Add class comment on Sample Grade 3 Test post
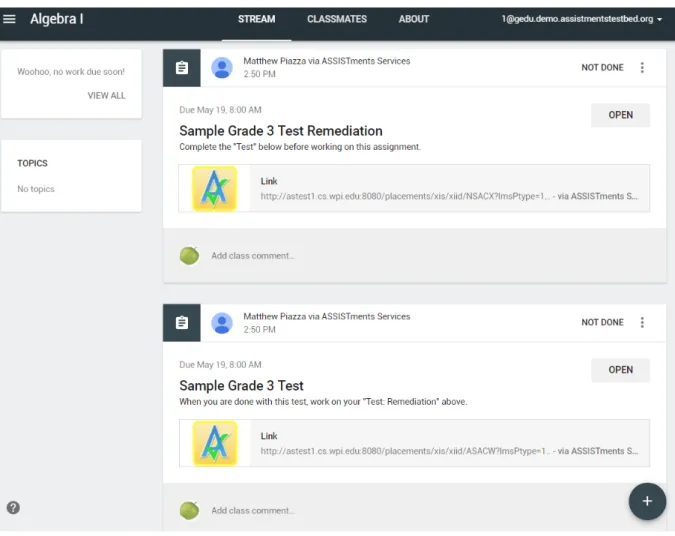This screenshot has width=675, height=536. pyautogui.click(x=253, y=511)
